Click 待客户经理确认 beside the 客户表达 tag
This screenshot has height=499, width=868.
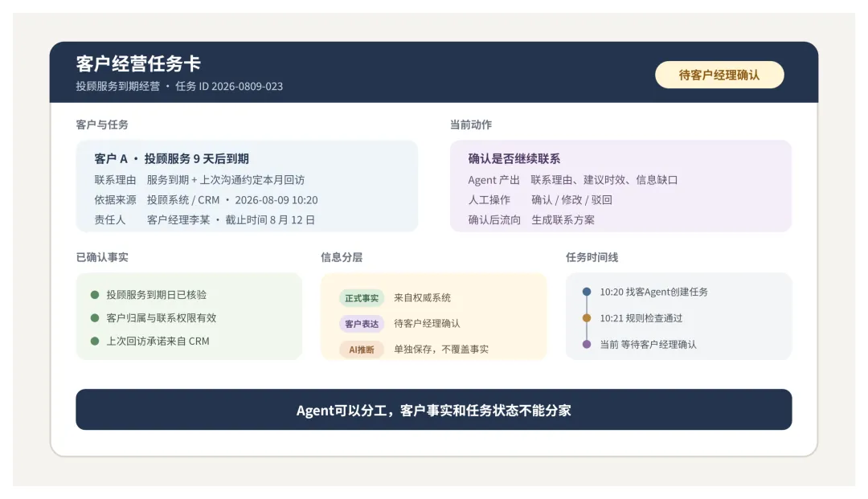[427, 323]
